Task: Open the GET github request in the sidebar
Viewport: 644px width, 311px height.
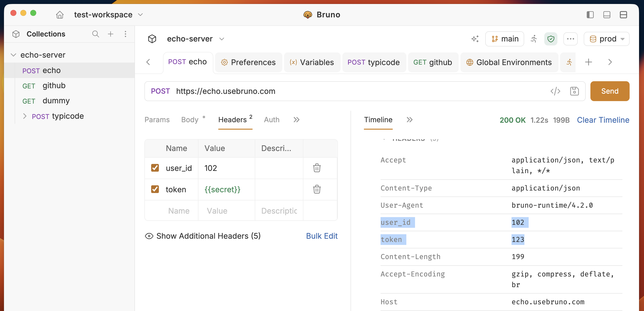Action: tap(69, 86)
